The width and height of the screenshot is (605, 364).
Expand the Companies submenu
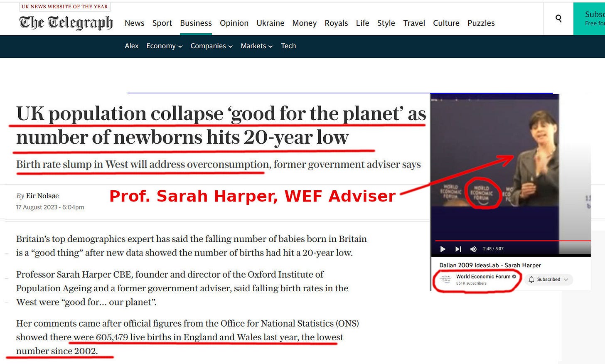212,46
